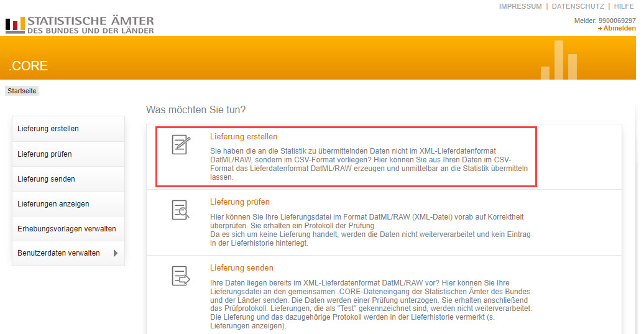Click the orange Lieferung senden heading
644x334 pixels.
click(x=241, y=268)
